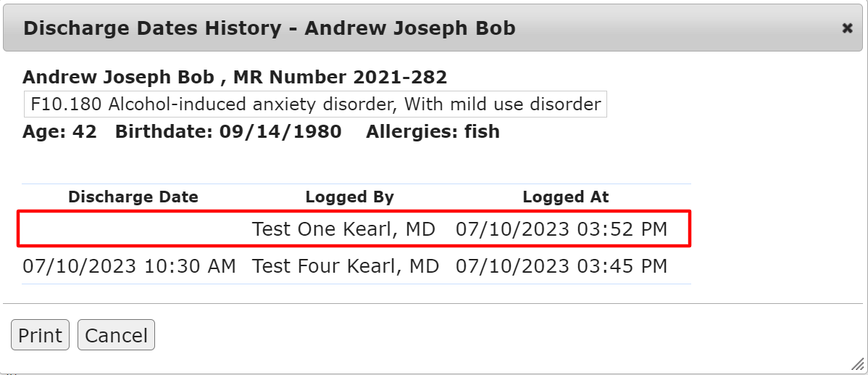Click the Allergies: fish label

pyautogui.click(x=433, y=132)
